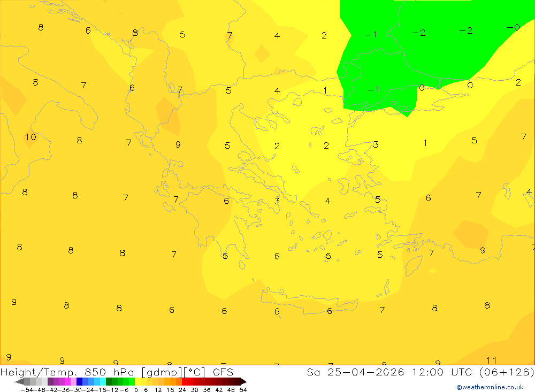Click the date text 25-04-2026
This screenshot has width=535, height=392.
[366, 372]
